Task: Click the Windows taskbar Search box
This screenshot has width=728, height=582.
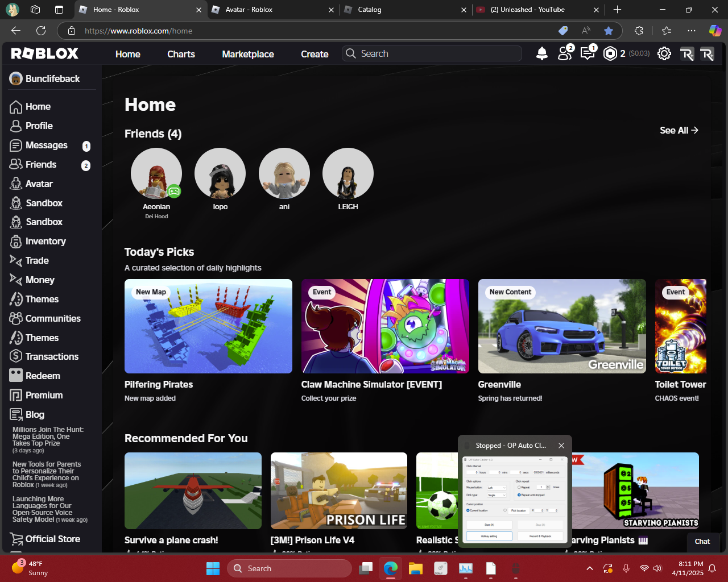Action: (289, 568)
